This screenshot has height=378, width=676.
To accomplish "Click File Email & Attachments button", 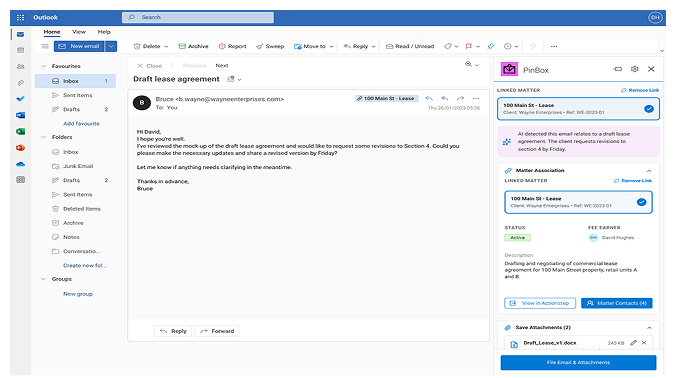I will pos(578,362).
